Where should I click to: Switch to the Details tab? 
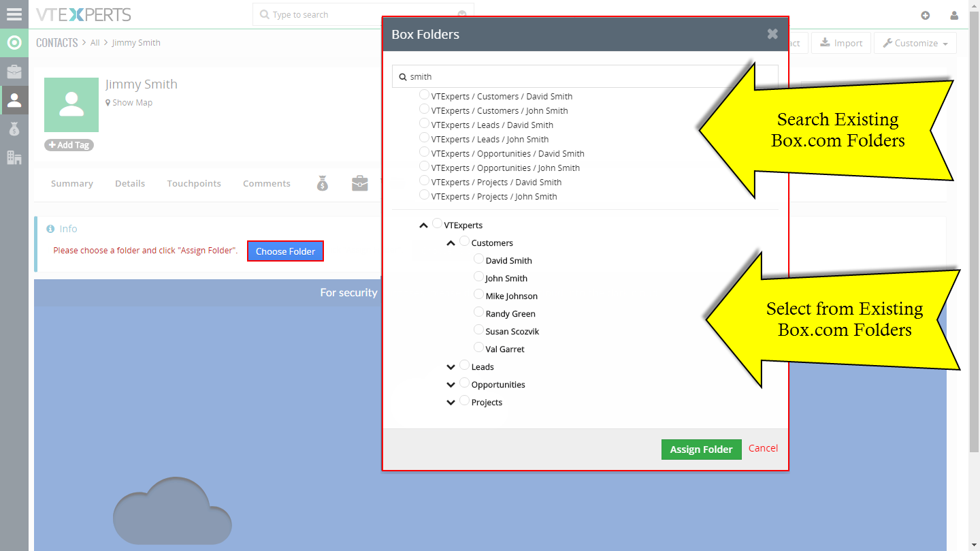(x=130, y=183)
